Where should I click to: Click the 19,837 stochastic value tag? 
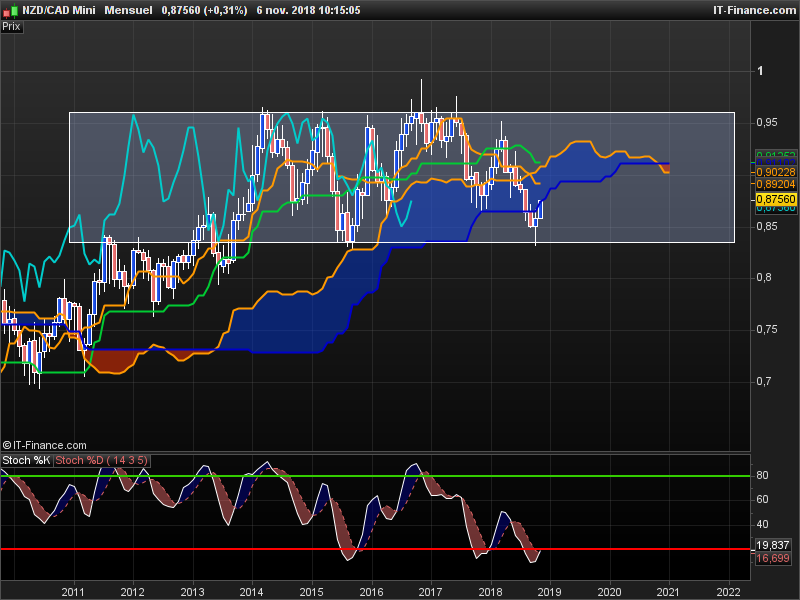pos(772,545)
